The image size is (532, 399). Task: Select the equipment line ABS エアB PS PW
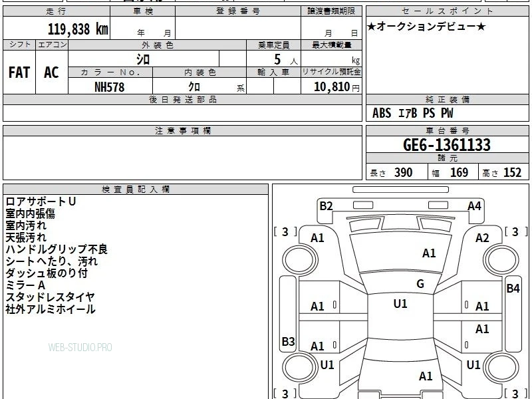tap(412, 113)
